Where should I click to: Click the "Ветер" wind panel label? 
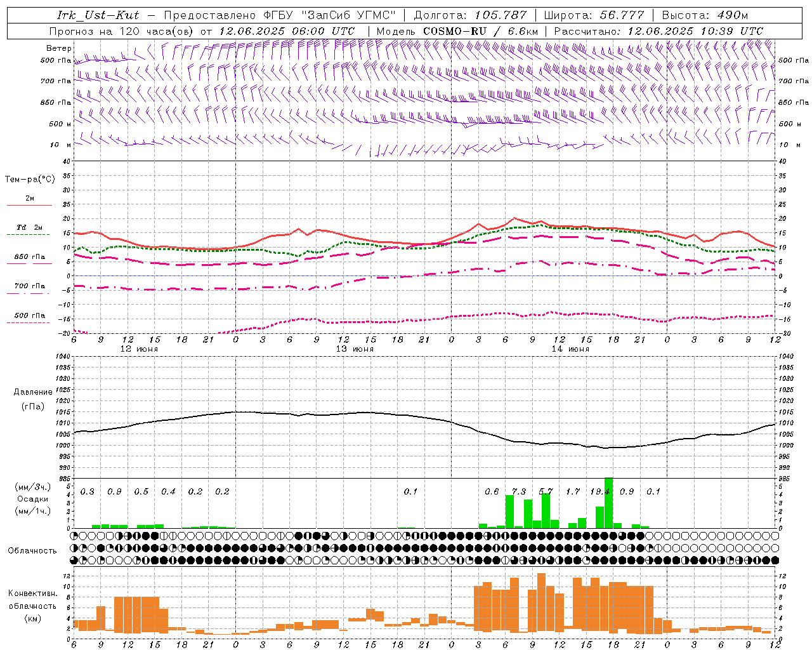coord(59,48)
